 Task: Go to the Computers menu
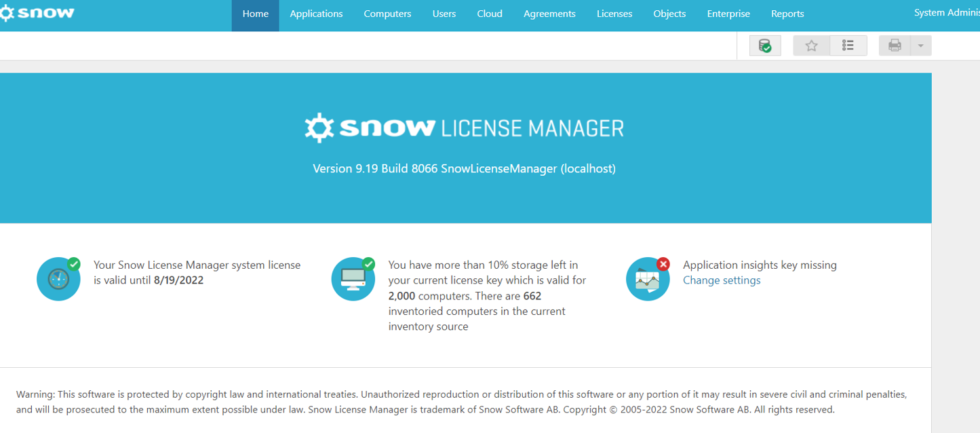click(x=387, y=14)
